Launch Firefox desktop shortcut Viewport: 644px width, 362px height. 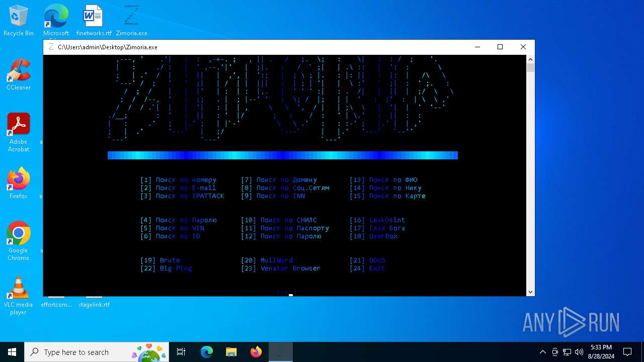pos(19,183)
